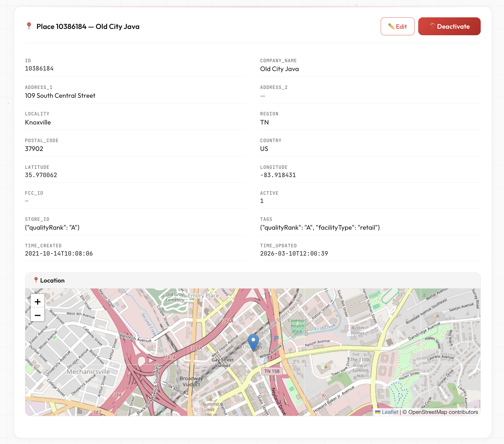Select time created 2021-10-14T10:08:06
The image size is (504, 444).
coord(59,254)
